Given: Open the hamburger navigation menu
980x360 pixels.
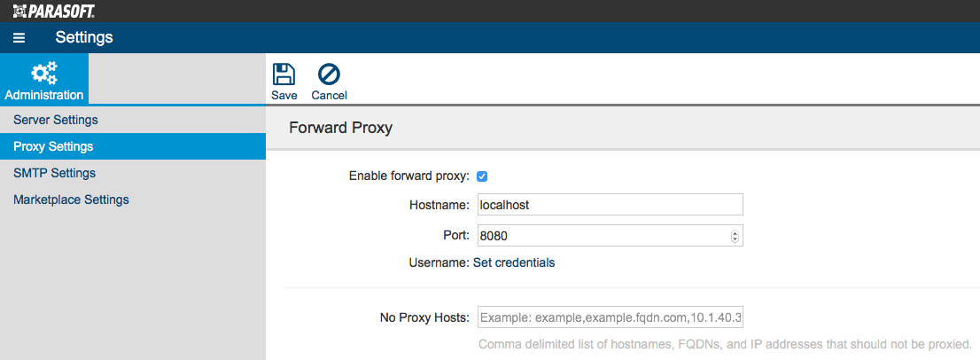Looking at the screenshot, I should [x=19, y=38].
